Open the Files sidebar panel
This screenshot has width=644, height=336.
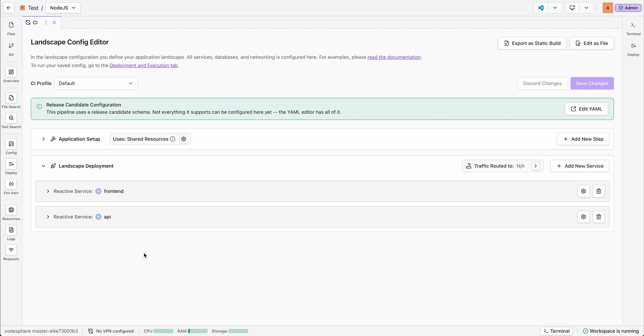tap(11, 29)
